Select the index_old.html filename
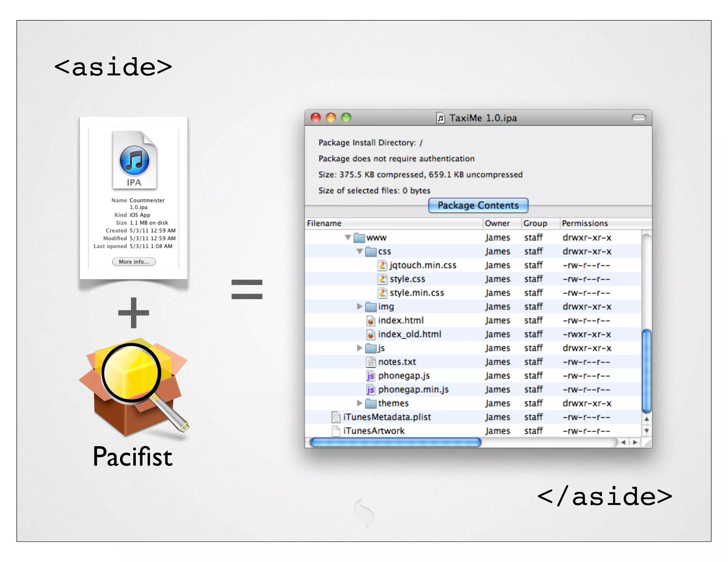 pos(410,334)
